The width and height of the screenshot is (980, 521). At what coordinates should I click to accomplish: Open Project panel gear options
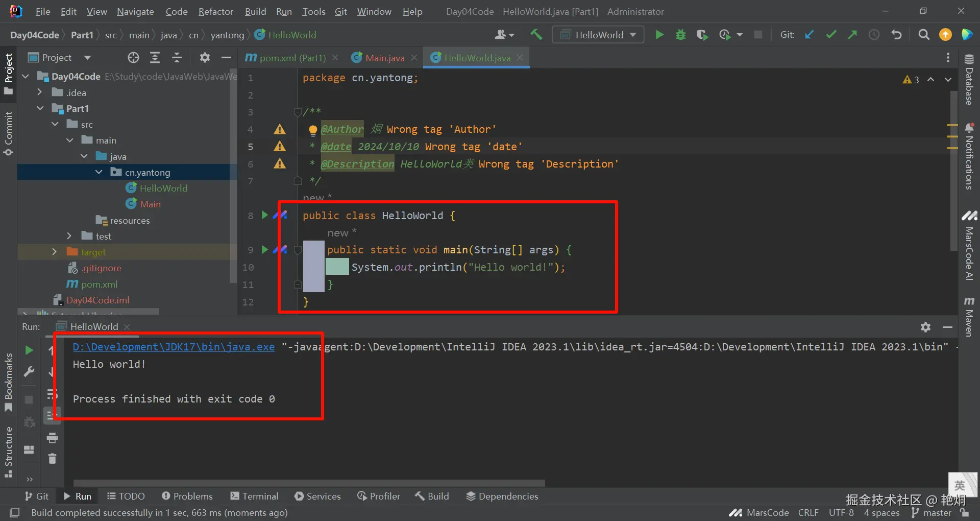tap(205, 58)
